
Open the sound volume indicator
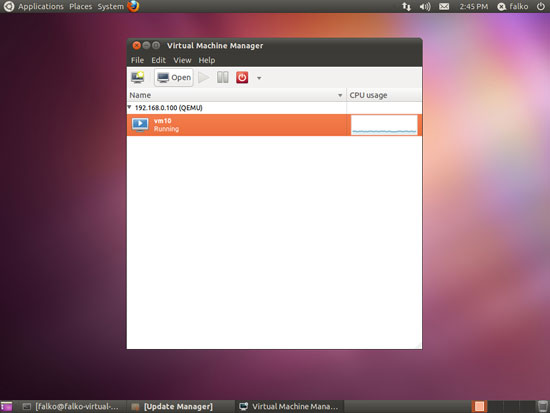425,6
